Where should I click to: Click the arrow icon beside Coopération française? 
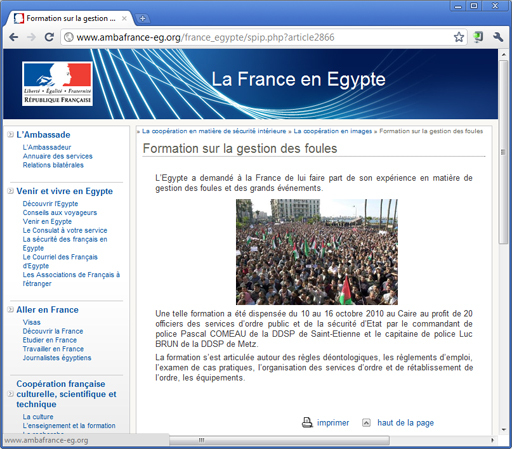coord(11,394)
